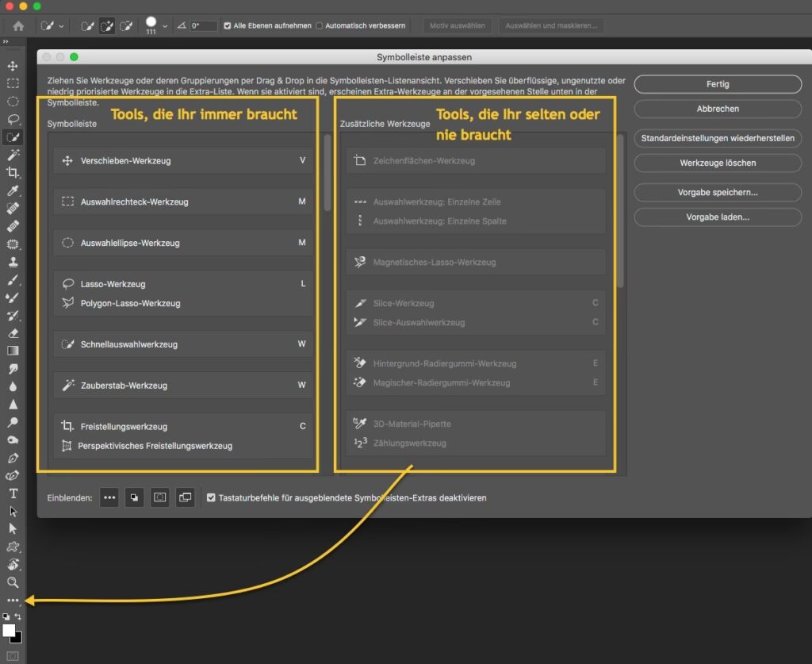Swap foreground and background colors arrow
Viewport: 812px width, 664px height.
(18, 616)
